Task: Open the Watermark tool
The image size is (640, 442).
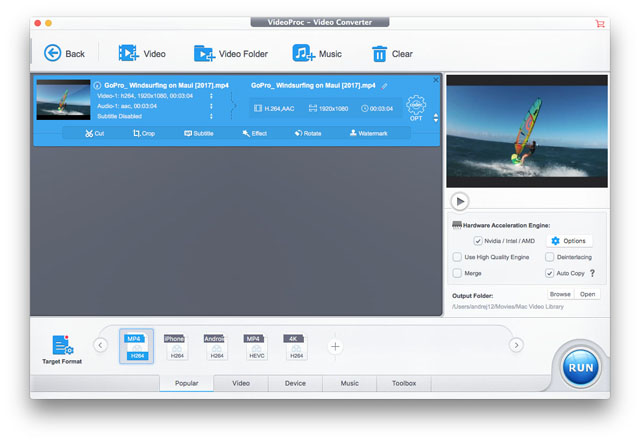Action: coord(368,133)
